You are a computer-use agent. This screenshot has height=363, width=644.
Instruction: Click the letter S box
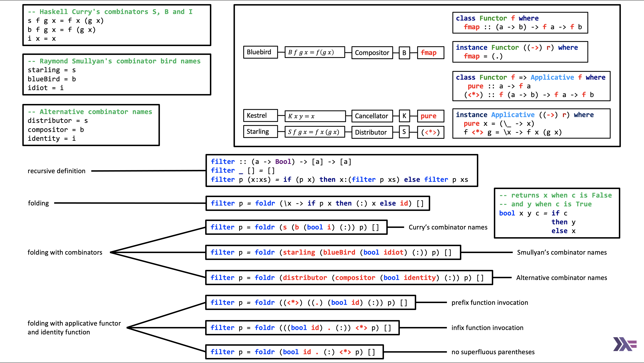point(404,132)
